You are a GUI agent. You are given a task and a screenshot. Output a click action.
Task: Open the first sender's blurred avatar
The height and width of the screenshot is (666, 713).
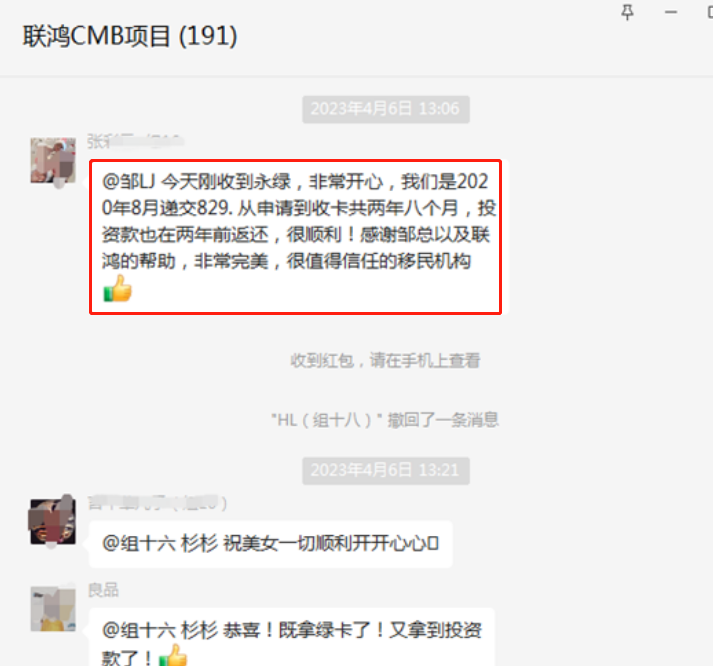point(53,161)
